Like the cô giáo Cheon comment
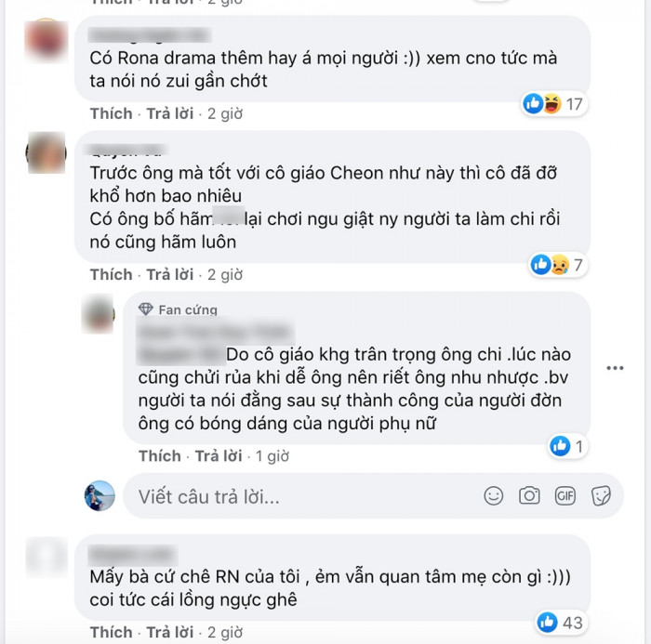The image size is (651, 644). pyautogui.click(x=112, y=274)
